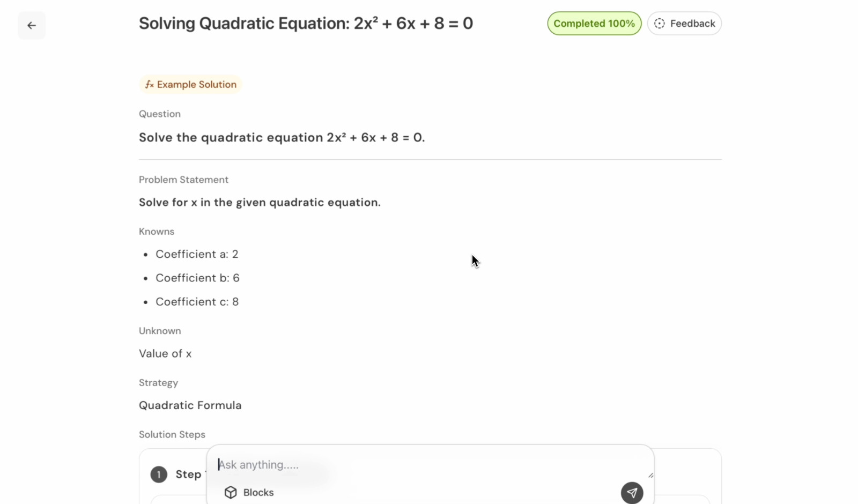The image size is (858, 504).
Task: Click the question text about 2x² + 6x + 8
Action: click(x=282, y=138)
